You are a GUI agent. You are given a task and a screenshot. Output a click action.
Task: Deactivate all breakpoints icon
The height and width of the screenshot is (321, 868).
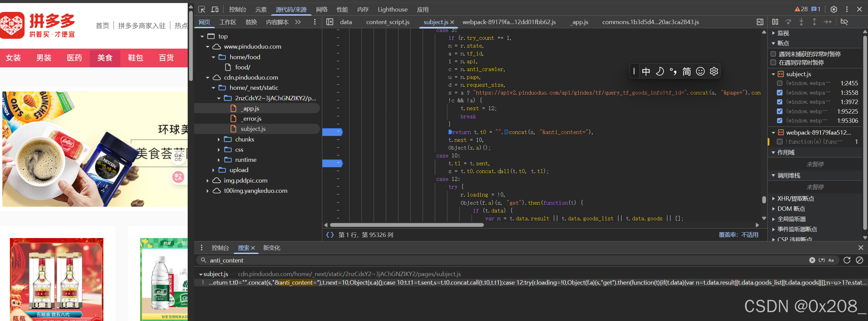pyautogui.click(x=844, y=22)
